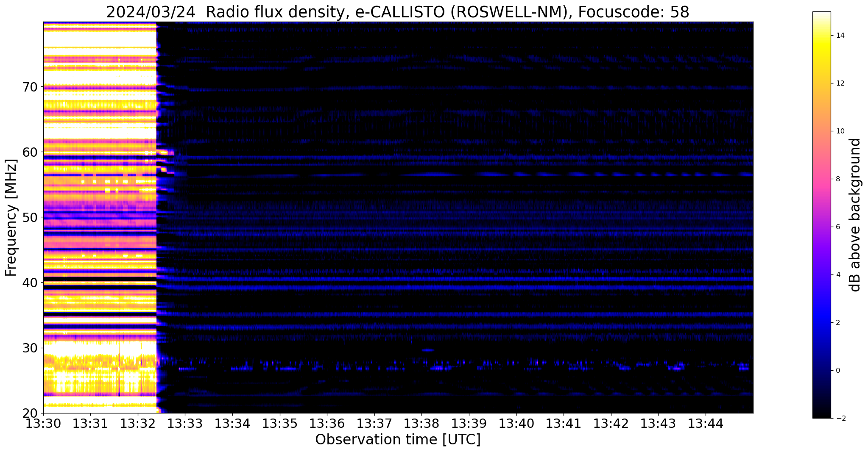Click the 20 MHz frequency tick label
The height and width of the screenshot is (452, 868).
click(x=30, y=413)
